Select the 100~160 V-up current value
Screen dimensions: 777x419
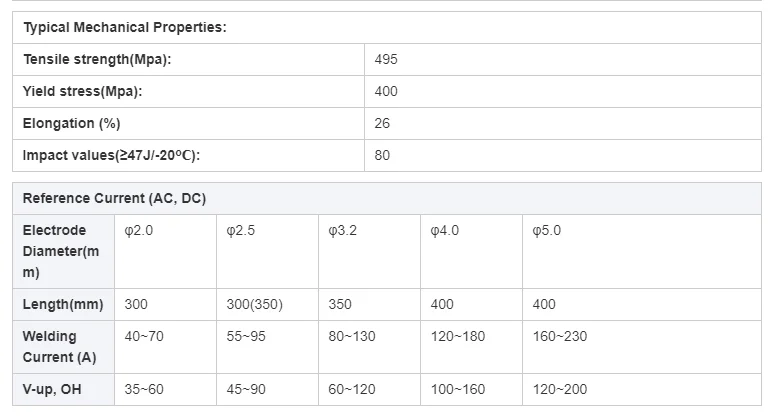[455, 389]
